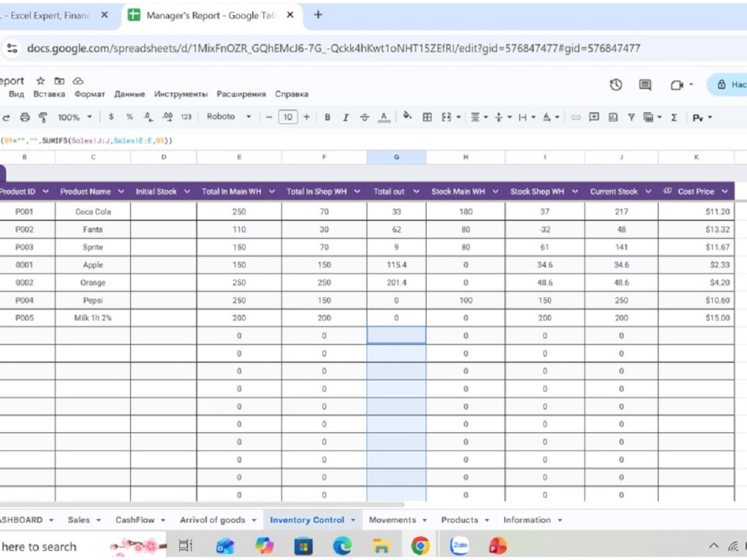The width and height of the screenshot is (747, 560).
Task: Switch to the Sales sheet tab
Action: pyautogui.click(x=78, y=520)
